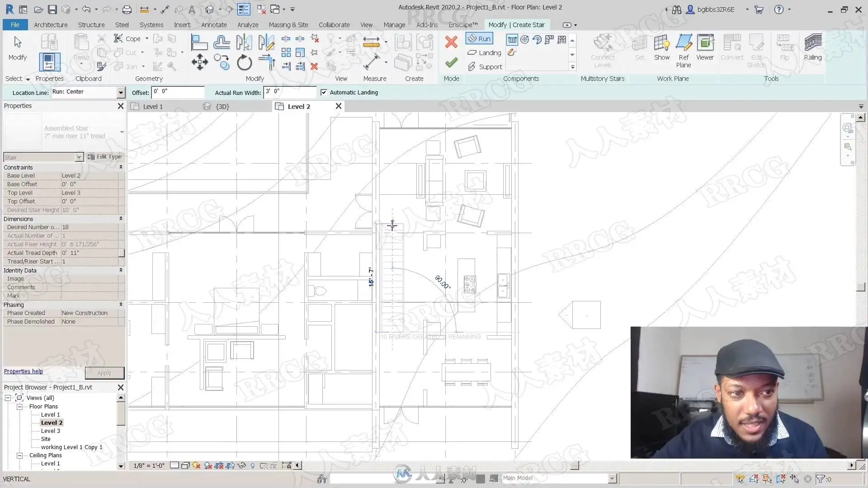
Task: Click the Modify arrow tool
Action: point(18,48)
